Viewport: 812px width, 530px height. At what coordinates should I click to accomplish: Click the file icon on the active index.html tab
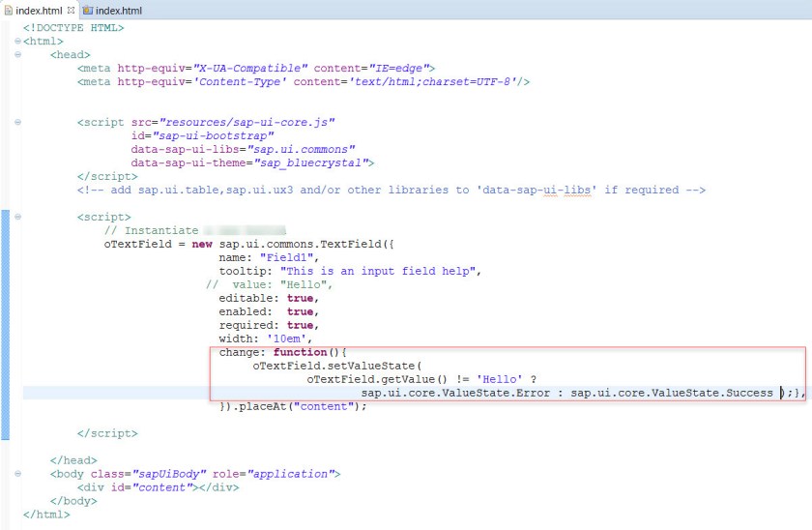9,10
